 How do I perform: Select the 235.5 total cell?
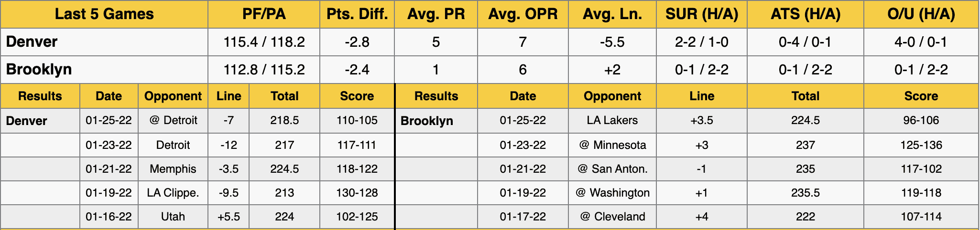(805, 193)
